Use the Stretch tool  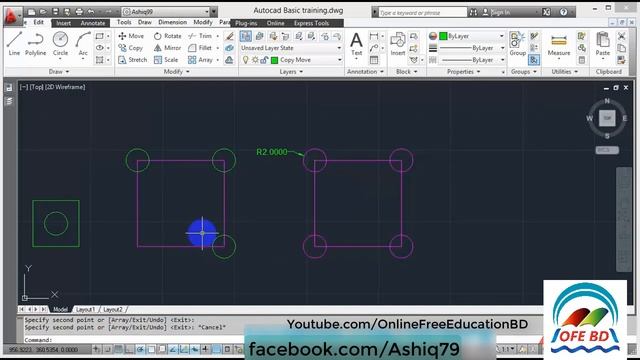pyautogui.click(x=132, y=60)
